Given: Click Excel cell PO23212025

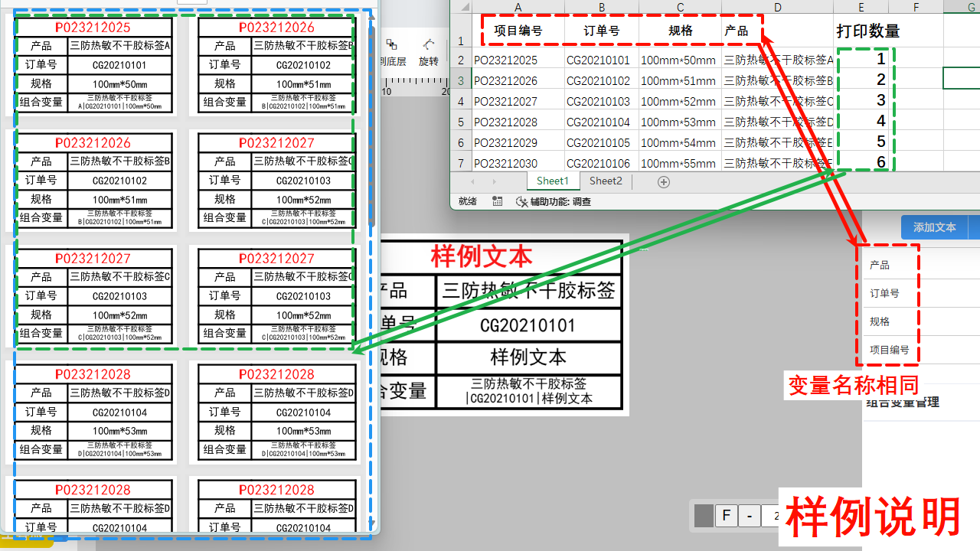Looking at the screenshot, I should tap(518, 60).
